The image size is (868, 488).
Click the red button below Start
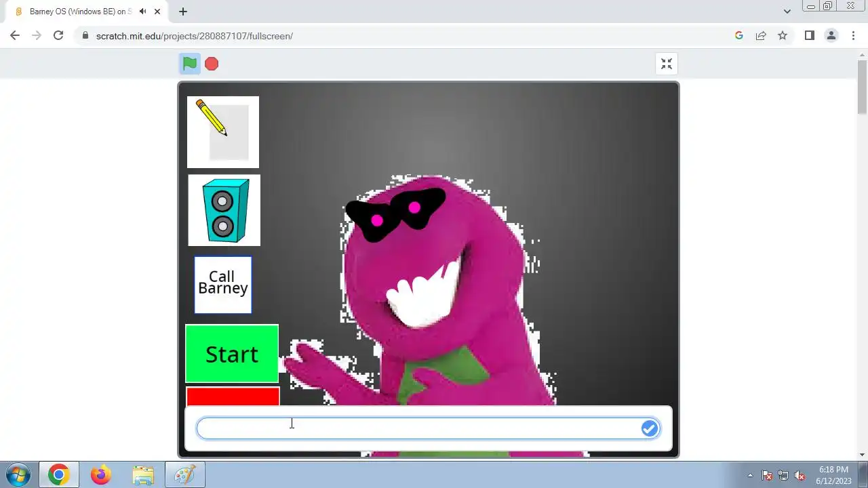[x=233, y=396]
